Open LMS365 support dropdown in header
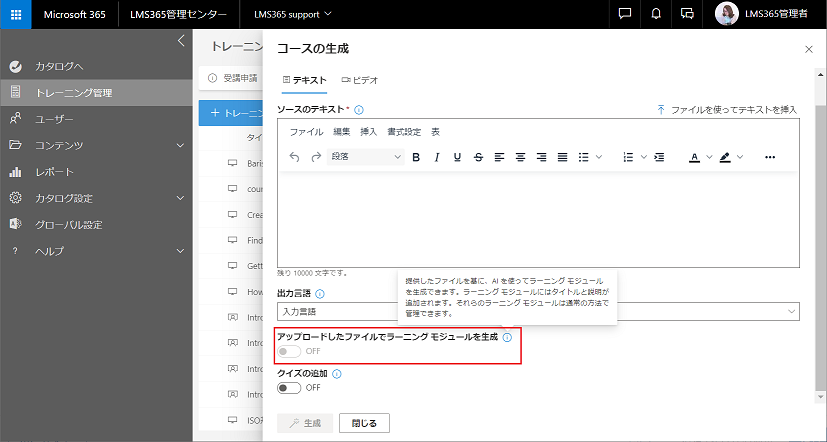The width and height of the screenshot is (827, 442). [293, 14]
